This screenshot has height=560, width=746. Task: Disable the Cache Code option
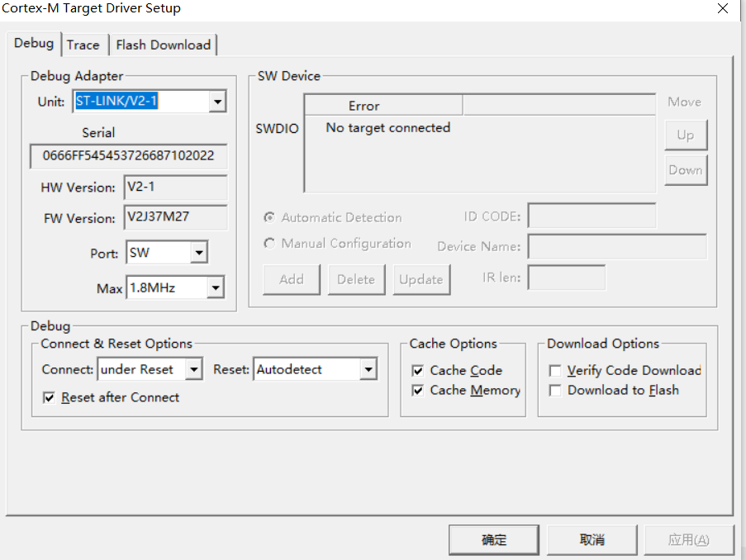(418, 370)
